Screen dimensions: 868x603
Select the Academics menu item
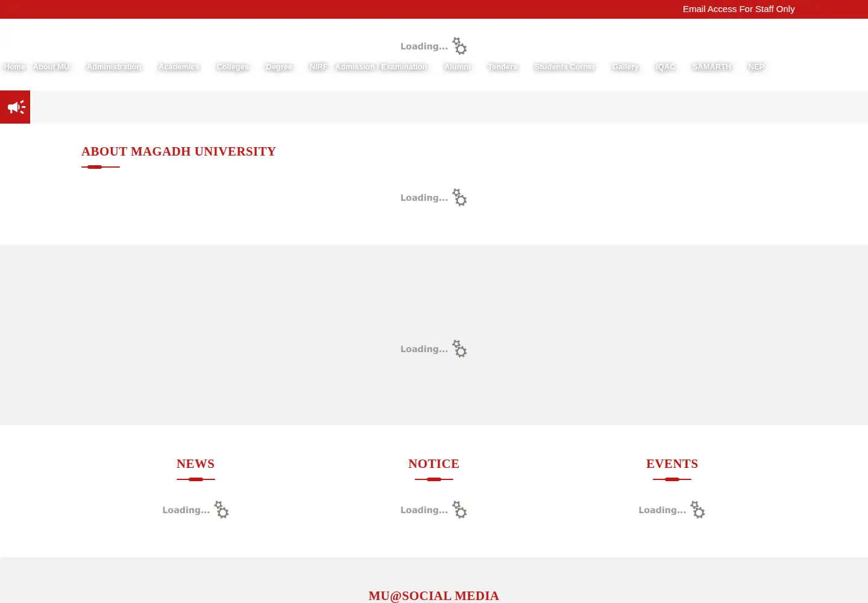178,67
